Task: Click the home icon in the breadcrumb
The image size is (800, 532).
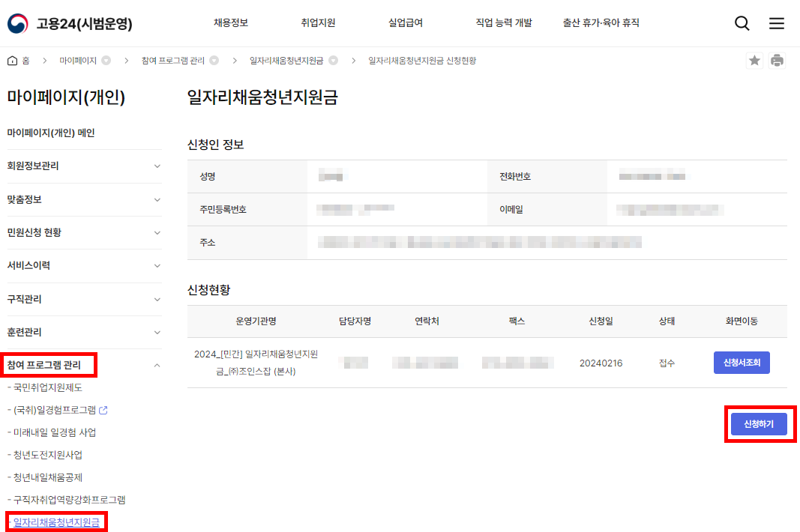Action: tap(10, 60)
